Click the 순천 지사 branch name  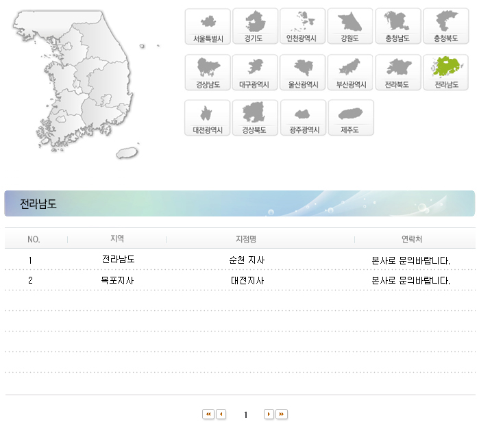click(x=247, y=260)
